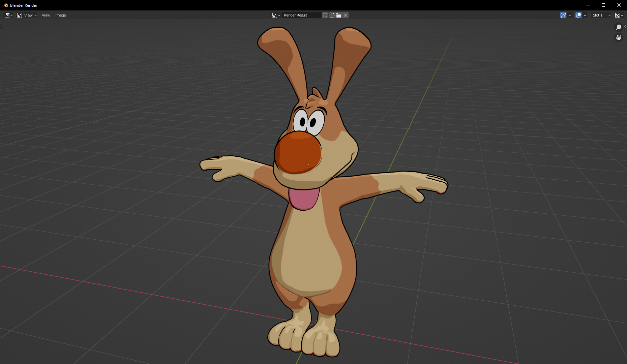Toggle the overlays button
The width and height of the screenshot is (627, 364).
tap(578, 15)
